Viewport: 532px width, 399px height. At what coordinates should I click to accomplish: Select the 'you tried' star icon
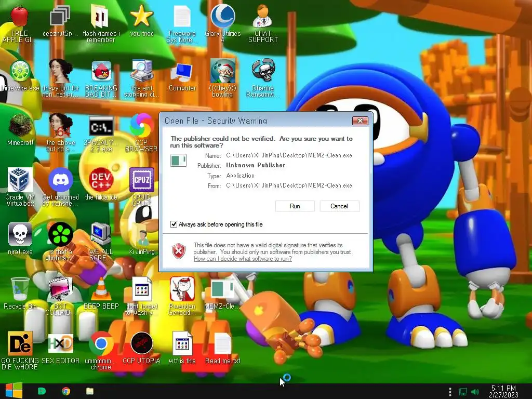click(141, 22)
